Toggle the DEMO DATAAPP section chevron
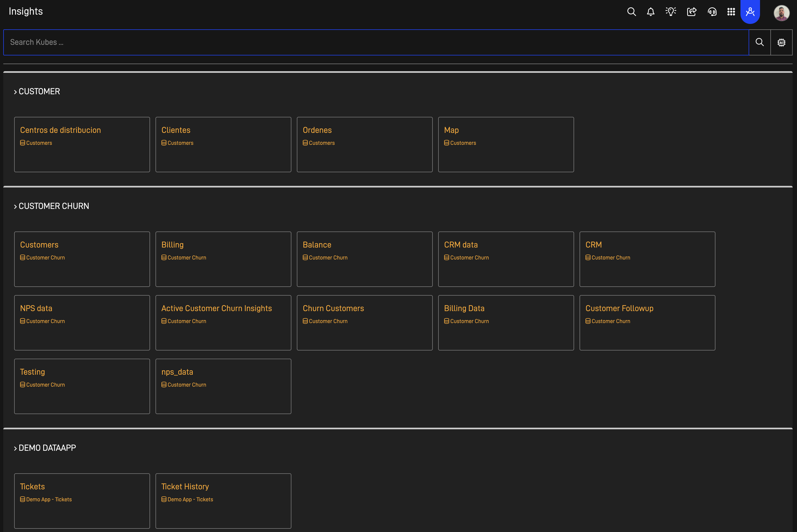 [x=15, y=448]
